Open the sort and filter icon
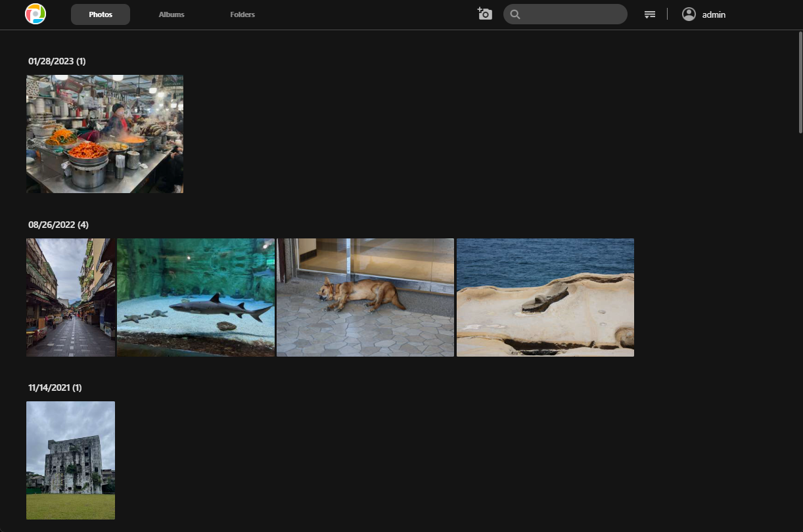Image resolution: width=803 pixels, height=532 pixels. (x=649, y=14)
